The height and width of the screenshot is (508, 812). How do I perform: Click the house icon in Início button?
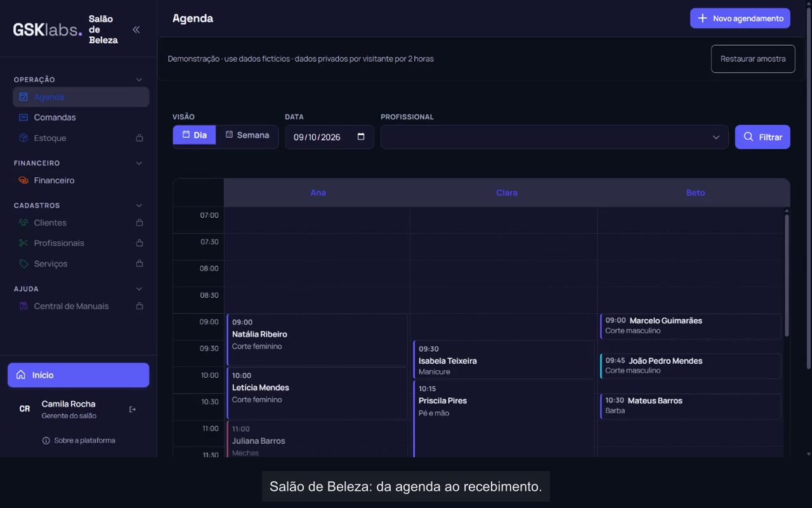coord(21,375)
